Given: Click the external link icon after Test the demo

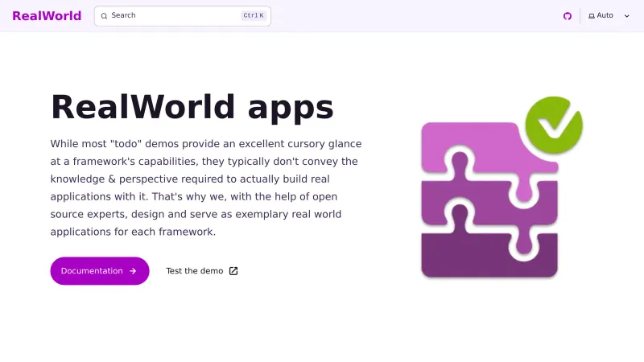Looking at the screenshot, I should tap(233, 271).
